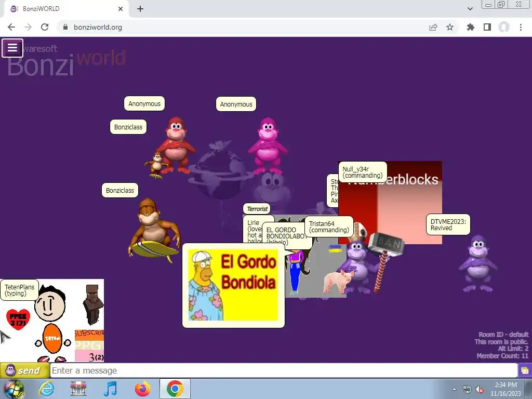The height and width of the screenshot is (399, 532).
Task: Click the Alt Limit: 2 text
Action: [x=513, y=349]
